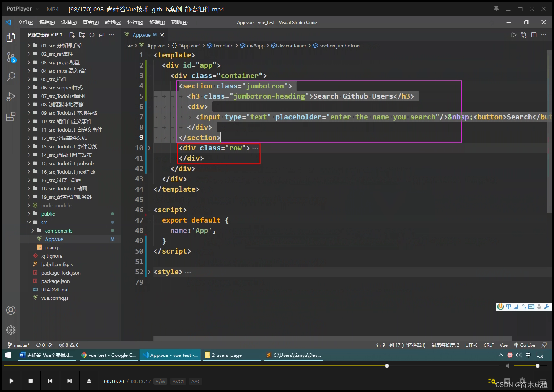554x392 pixels.
Task: Open the 帮助(H) menu
Action: (179, 23)
